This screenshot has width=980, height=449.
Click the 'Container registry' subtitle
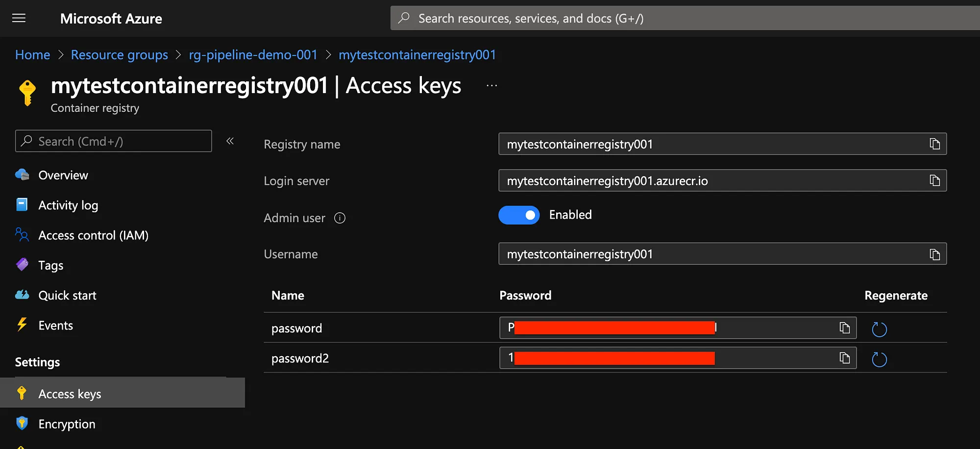(x=95, y=108)
